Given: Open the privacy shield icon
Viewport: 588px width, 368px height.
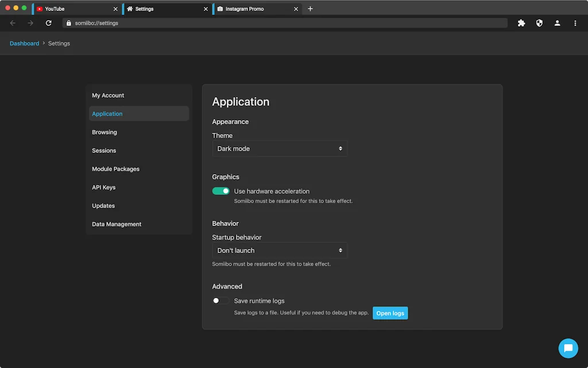Looking at the screenshot, I should tap(539, 23).
